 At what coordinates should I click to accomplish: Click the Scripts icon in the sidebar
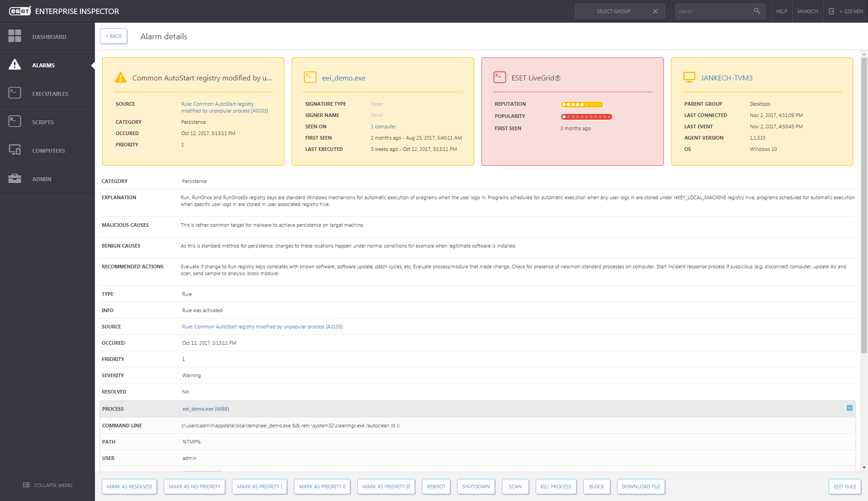[15, 122]
